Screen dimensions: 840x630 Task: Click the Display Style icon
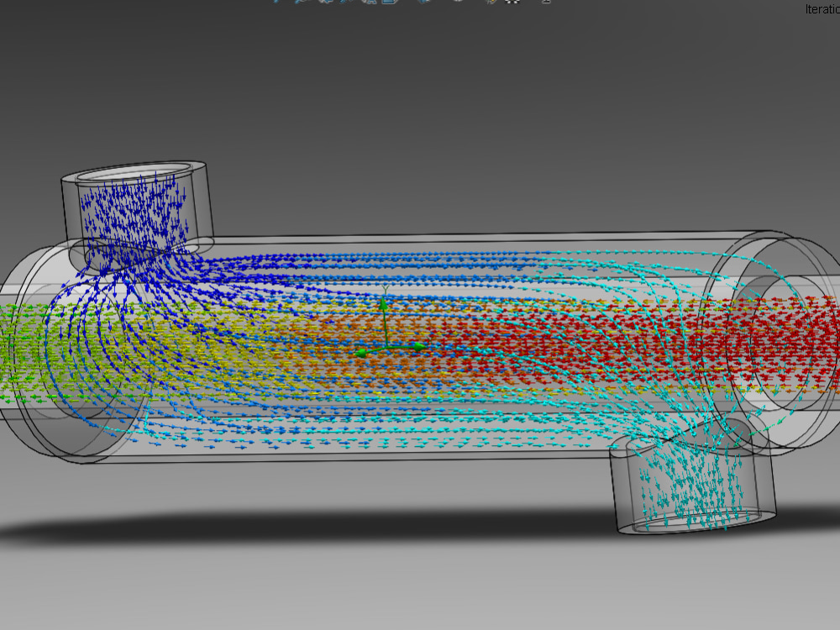pos(388,3)
